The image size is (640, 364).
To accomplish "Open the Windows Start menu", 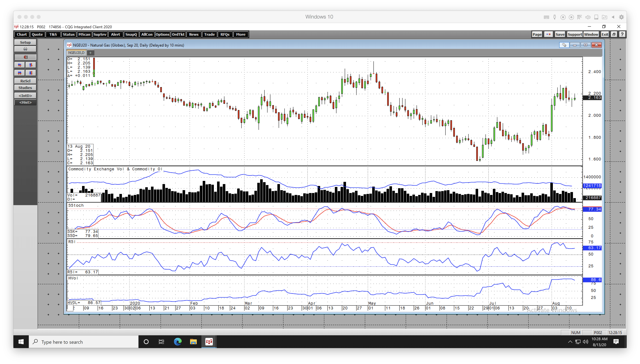I will point(21,342).
